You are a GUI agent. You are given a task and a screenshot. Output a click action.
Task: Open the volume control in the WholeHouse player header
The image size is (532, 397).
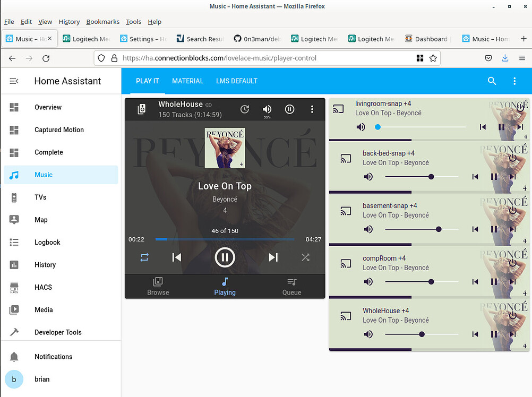268,109
